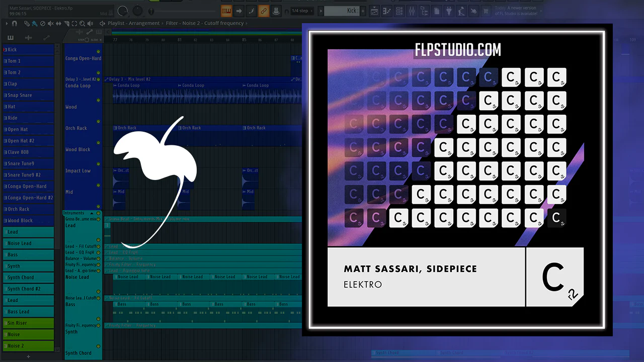Toggle typing keyboard to piano icon
644x362 pixels.
click(226, 11)
